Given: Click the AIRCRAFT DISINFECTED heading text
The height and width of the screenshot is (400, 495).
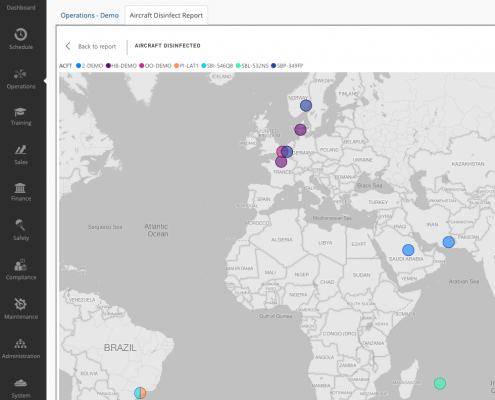Looking at the screenshot, I should coord(167,46).
